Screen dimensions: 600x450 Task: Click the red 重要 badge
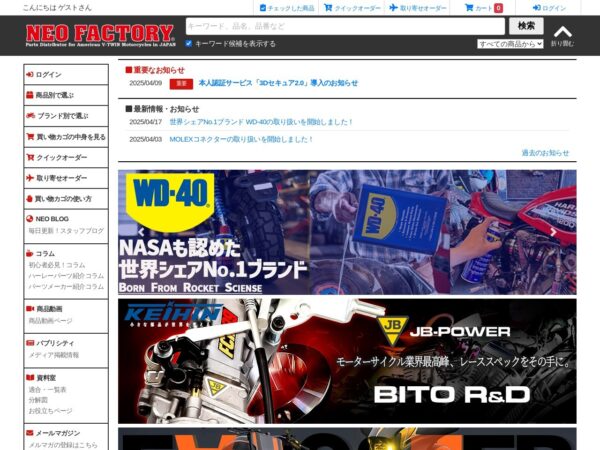(x=181, y=83)
